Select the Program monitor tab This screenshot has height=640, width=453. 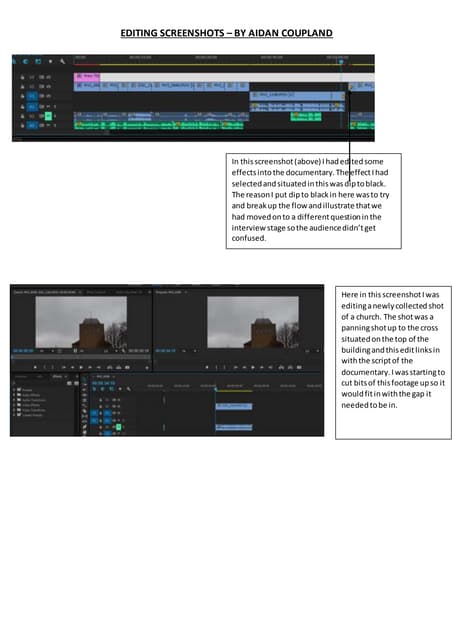pos(169,292)
